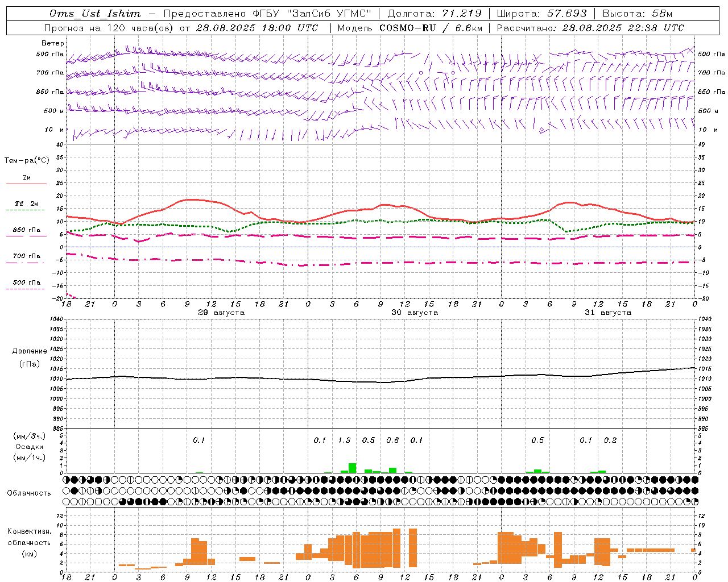
Task: Click the Ветер wind panel label
Action: click(x=52, y=43)
